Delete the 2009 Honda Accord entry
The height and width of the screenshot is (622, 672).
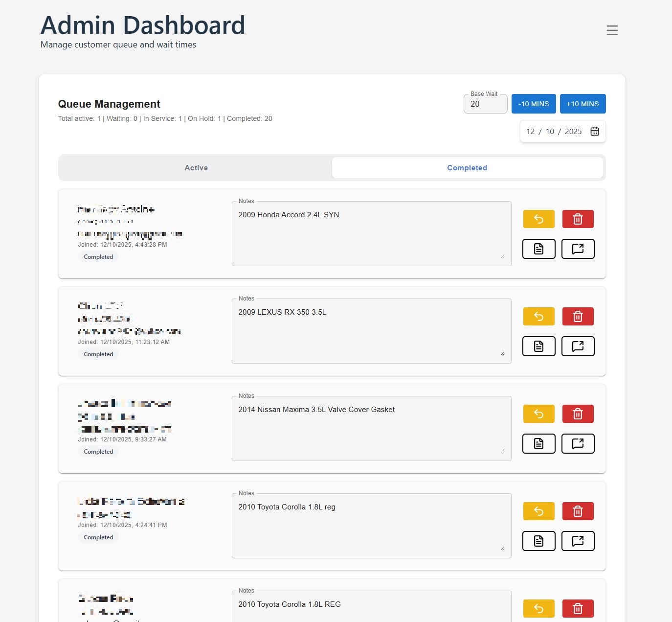pyautogui.click(x=578, y=219)
